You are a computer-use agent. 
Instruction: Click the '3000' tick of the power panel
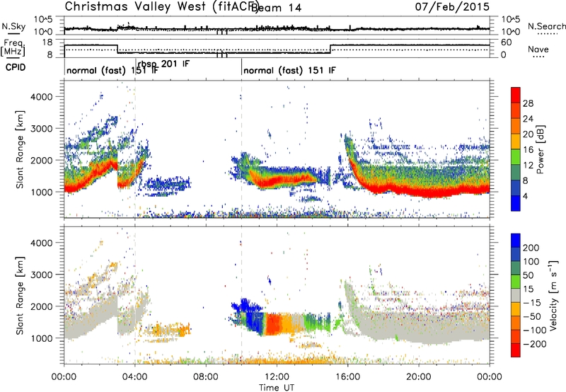[x=41, y=129]
